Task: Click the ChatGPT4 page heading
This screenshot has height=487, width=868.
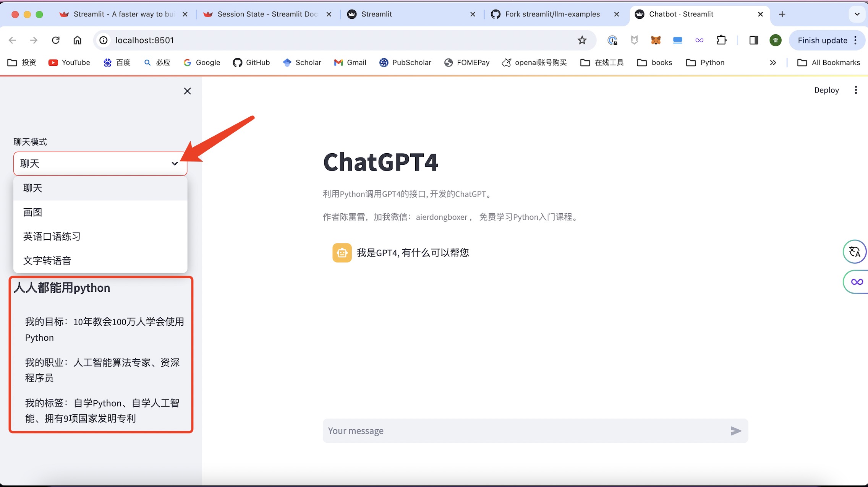Action: 381,162
